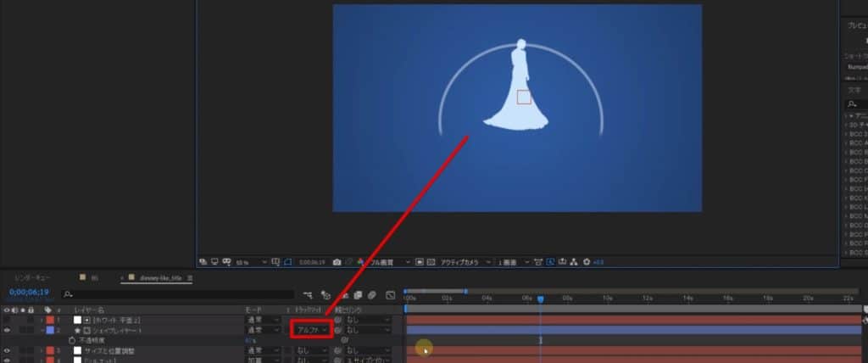Click the parent pick whip of シェイプレイヤー 1
The image size is (868, 363).
(x=337, y=330)
